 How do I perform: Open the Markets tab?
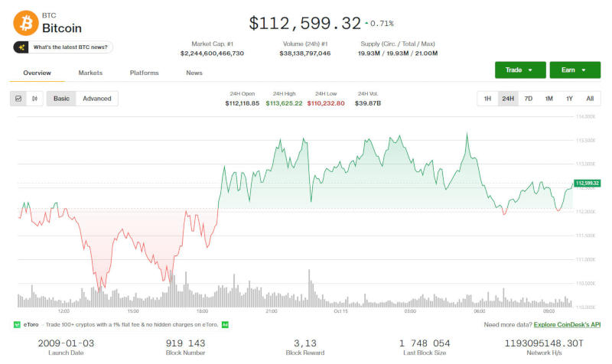pyautogui.click(x=90, y=73)
